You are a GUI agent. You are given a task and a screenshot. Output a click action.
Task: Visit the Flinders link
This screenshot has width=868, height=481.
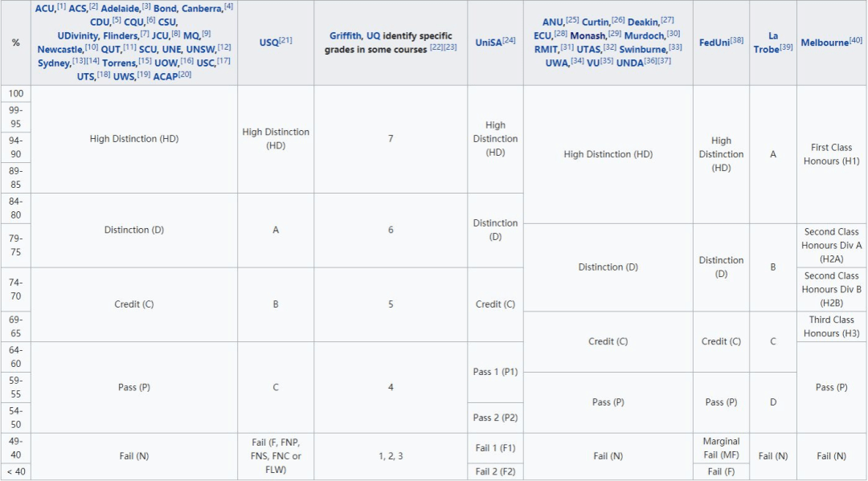pyautogui.click(x=121, y=36)
